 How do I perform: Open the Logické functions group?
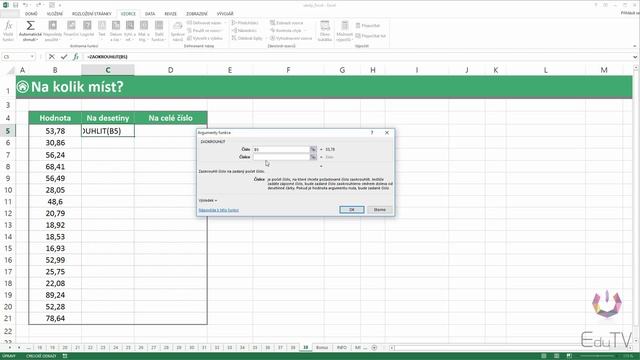(87, 31)
